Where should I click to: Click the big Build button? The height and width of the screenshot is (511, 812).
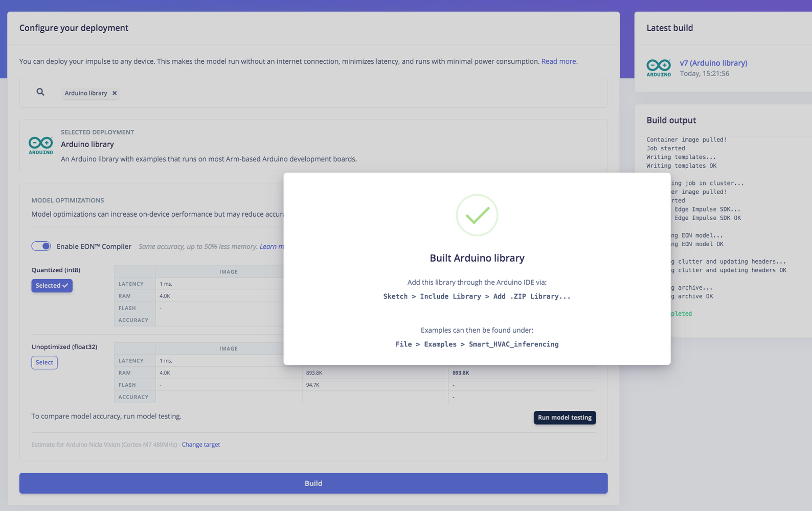[313, 483]
